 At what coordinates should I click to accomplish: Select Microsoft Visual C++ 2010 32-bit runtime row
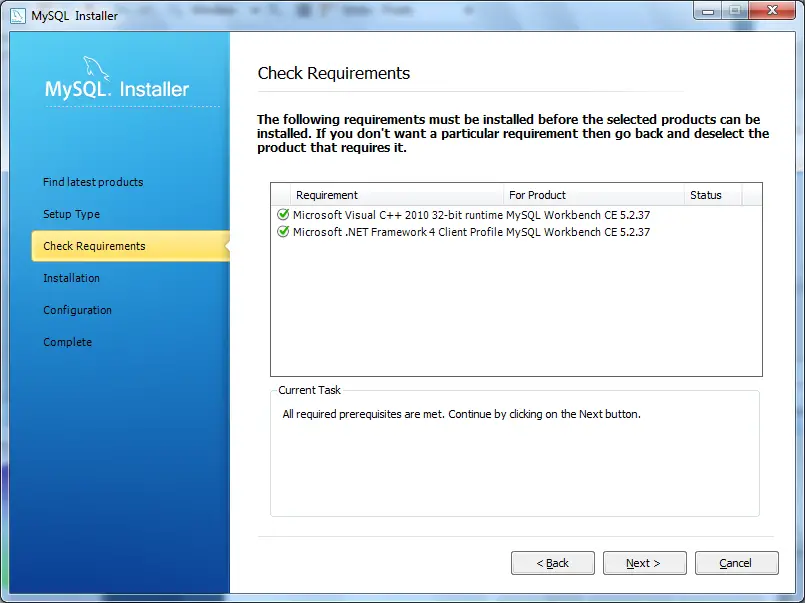tap(516, 215)
